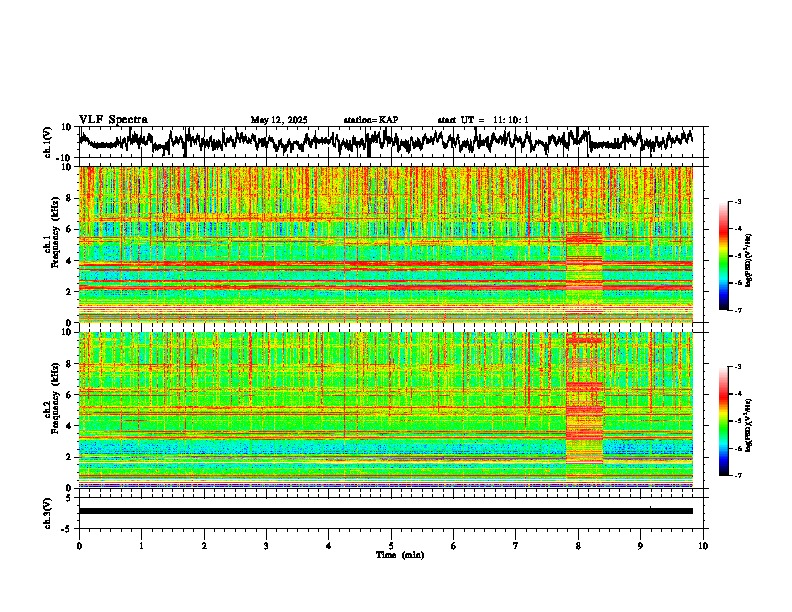Click time axis tick label "0"

tap(79, 546)
